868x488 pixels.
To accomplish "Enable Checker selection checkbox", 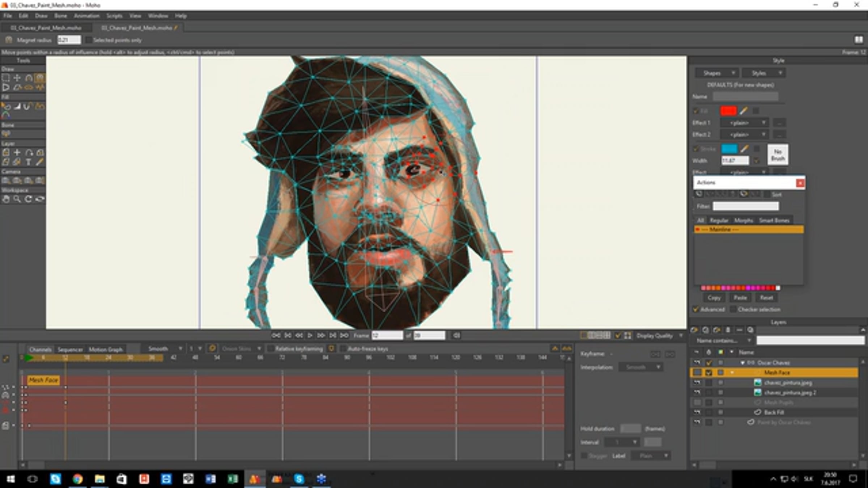I will click(733, 309).
